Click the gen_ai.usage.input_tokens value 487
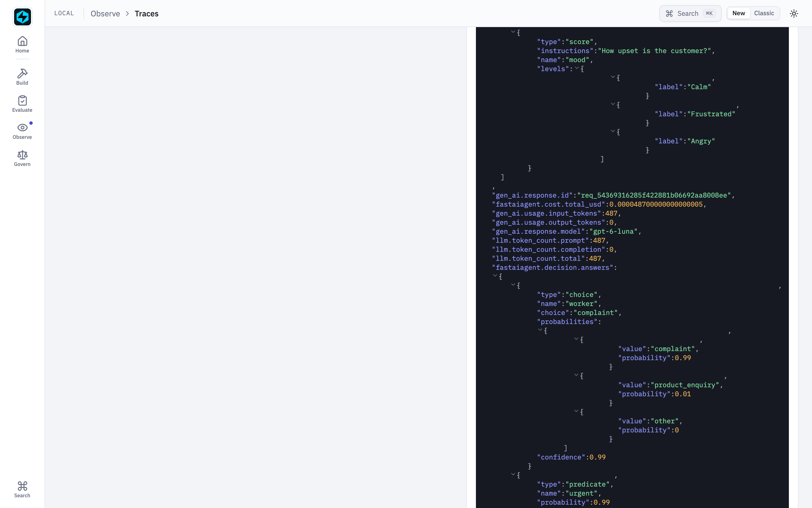 click(611, 213)
